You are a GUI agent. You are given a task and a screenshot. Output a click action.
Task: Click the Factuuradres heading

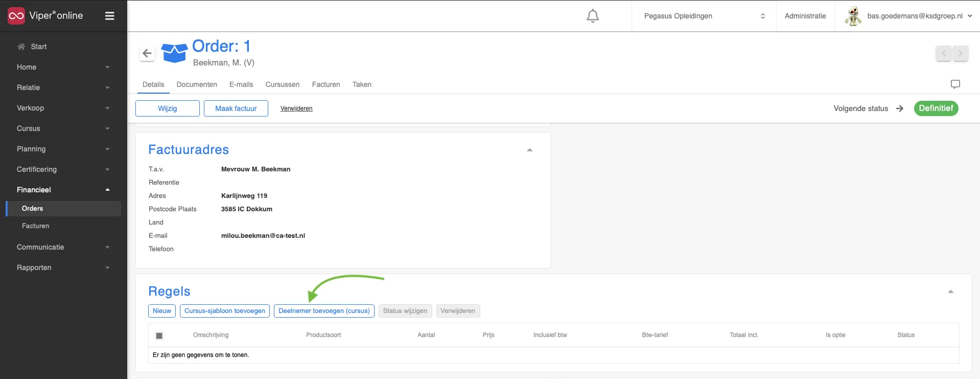(189, 149)
